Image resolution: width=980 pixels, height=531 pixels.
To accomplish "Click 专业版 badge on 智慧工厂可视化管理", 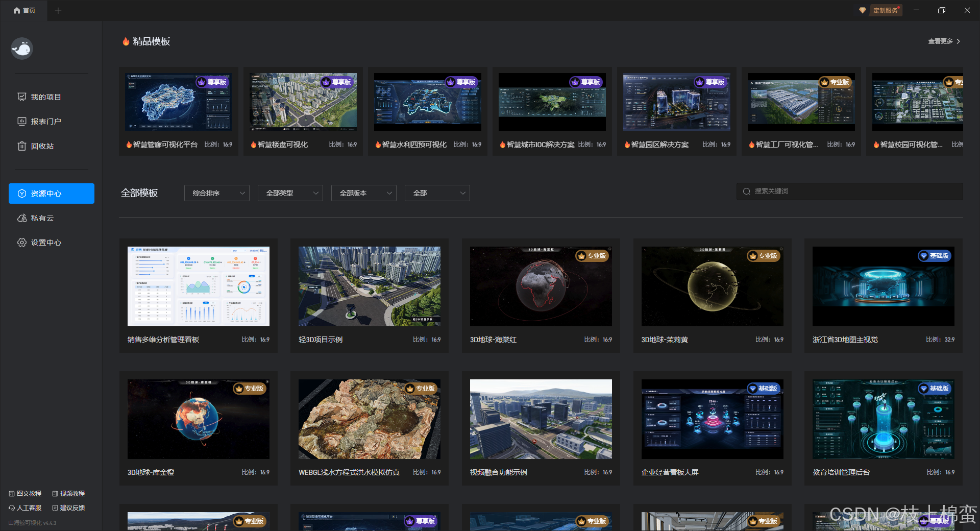I will click(835, 82).
